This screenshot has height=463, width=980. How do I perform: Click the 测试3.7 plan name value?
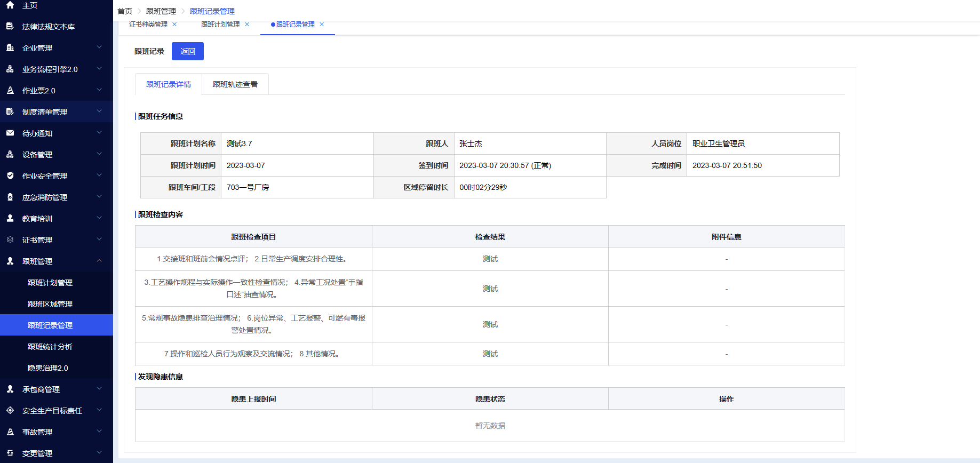pyautogui.click(x=240, y=143)
